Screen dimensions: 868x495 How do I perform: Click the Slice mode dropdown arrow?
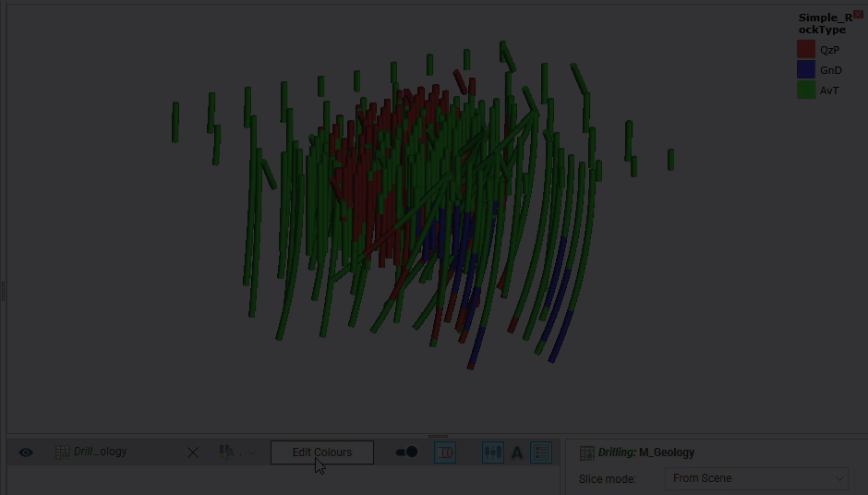[x=838, y=478]
